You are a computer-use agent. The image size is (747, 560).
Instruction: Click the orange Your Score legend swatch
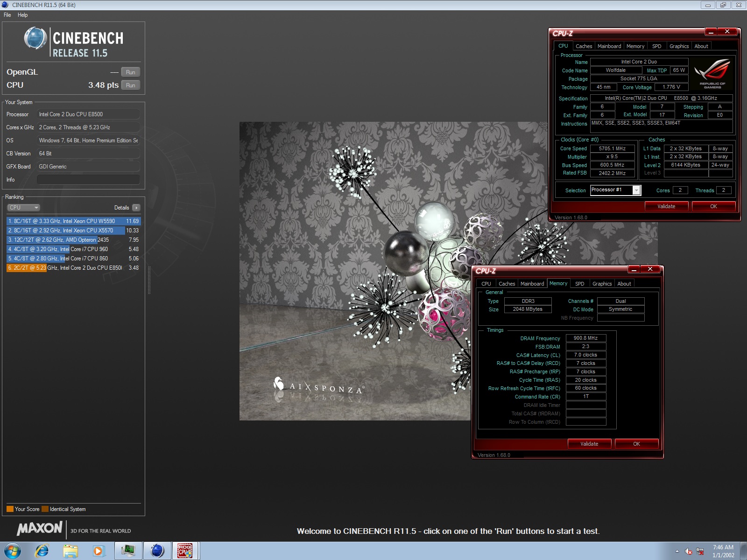tap(10, 509)
